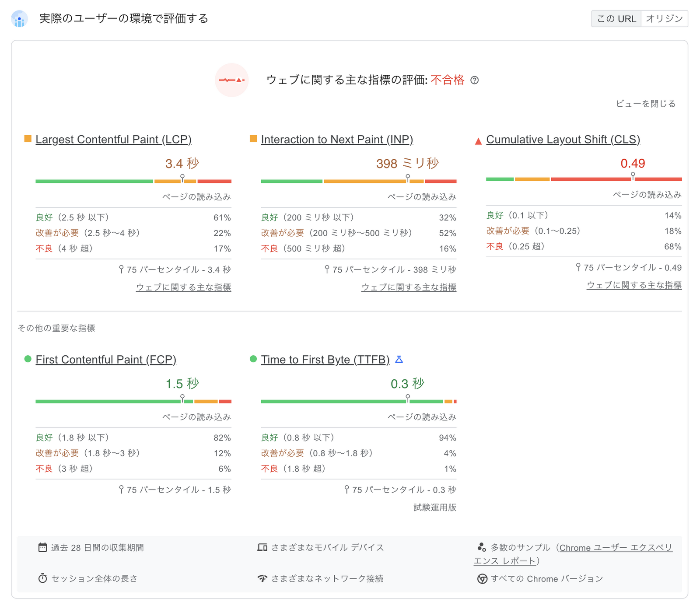Click the pin icon in CLS 75 percentile line

pos(578,267)
